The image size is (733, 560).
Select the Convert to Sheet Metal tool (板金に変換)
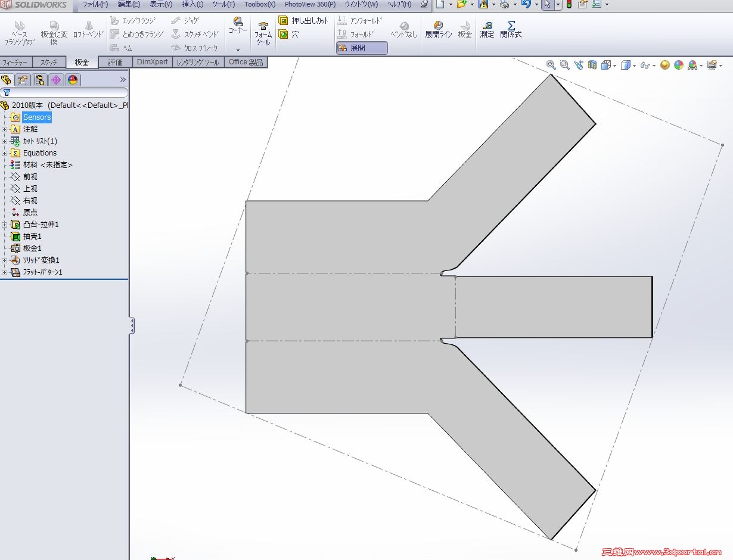click(54, 33)
